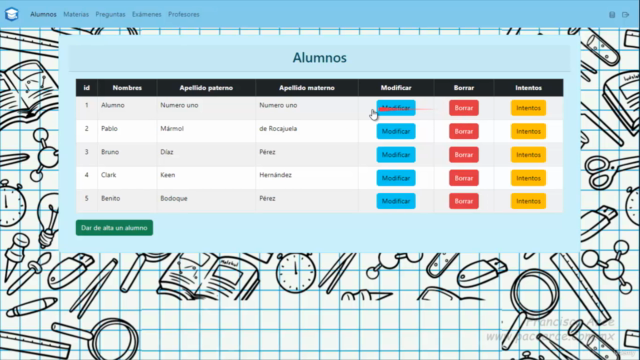The image size is (640, 360).
Task: Click the graduation cap logo icon
Action: click(x=12, y=14)
